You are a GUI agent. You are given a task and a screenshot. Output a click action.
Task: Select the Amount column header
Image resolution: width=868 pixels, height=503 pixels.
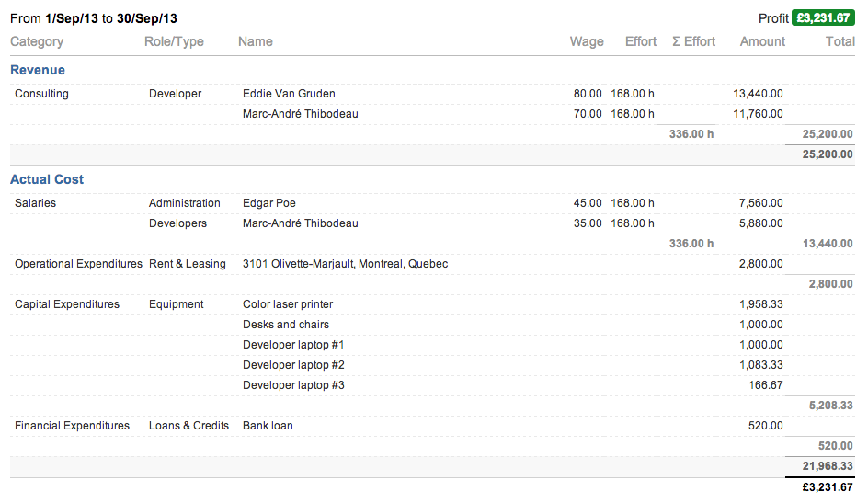tap(762, 41)
